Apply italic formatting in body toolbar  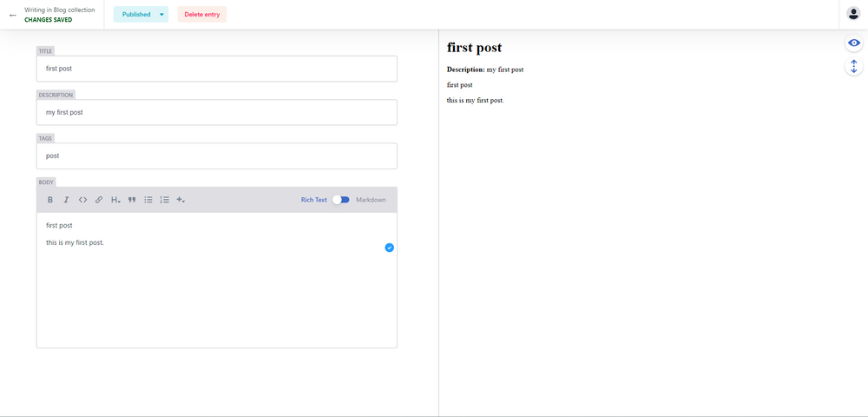point(66,200)
